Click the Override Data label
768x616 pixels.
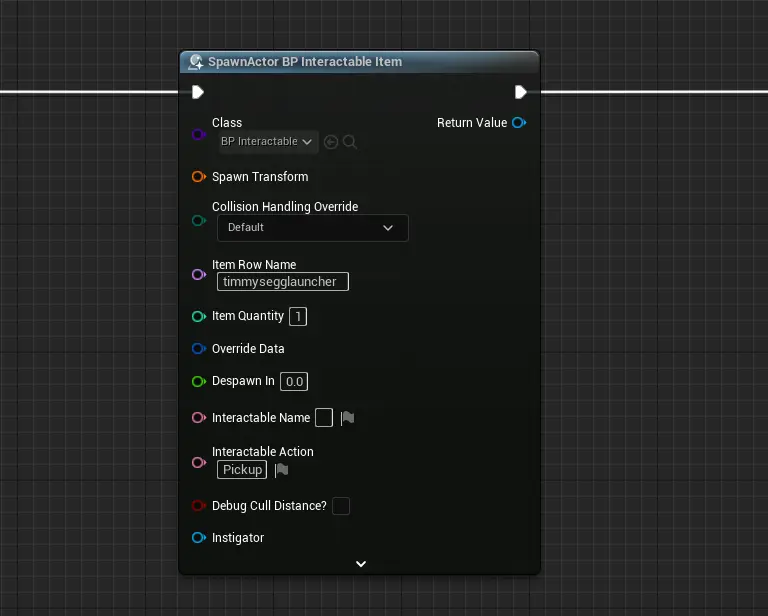(x=248, y=349)
